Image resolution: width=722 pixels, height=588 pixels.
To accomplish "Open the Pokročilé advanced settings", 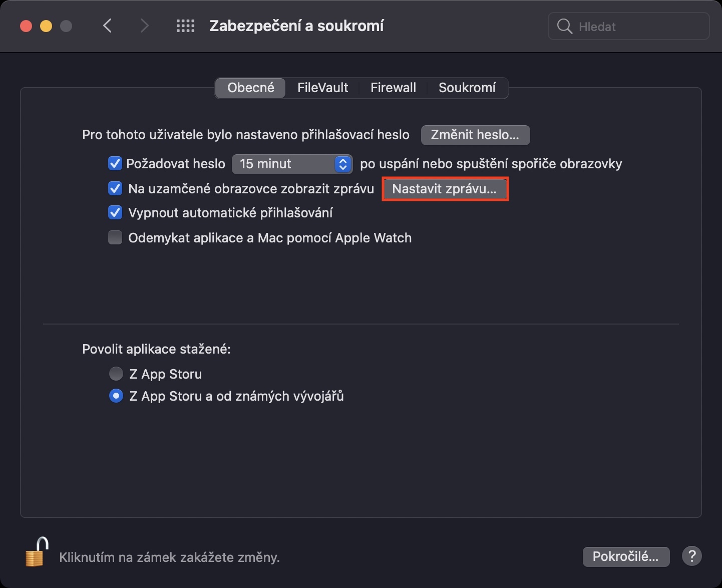I will (x=625, y=556).
